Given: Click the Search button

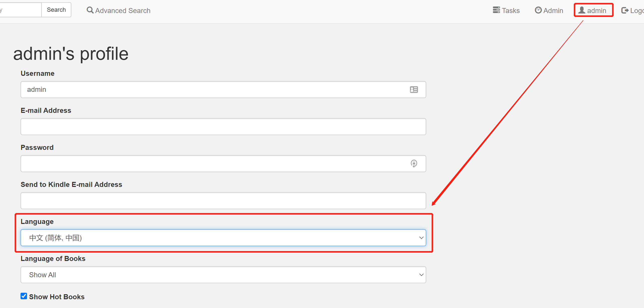Looking at the screenshot, I should pyautogui.click(x=56, y=10).
